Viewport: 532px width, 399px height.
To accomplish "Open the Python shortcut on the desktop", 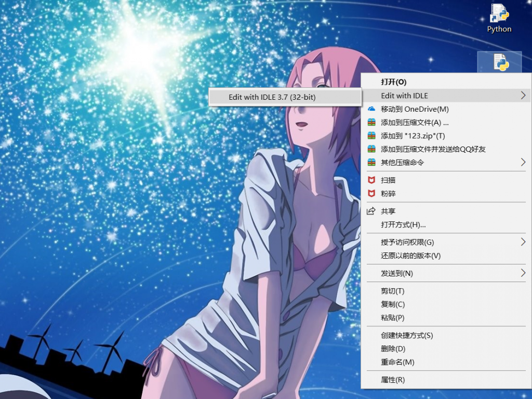I will (x=499, y=18).
